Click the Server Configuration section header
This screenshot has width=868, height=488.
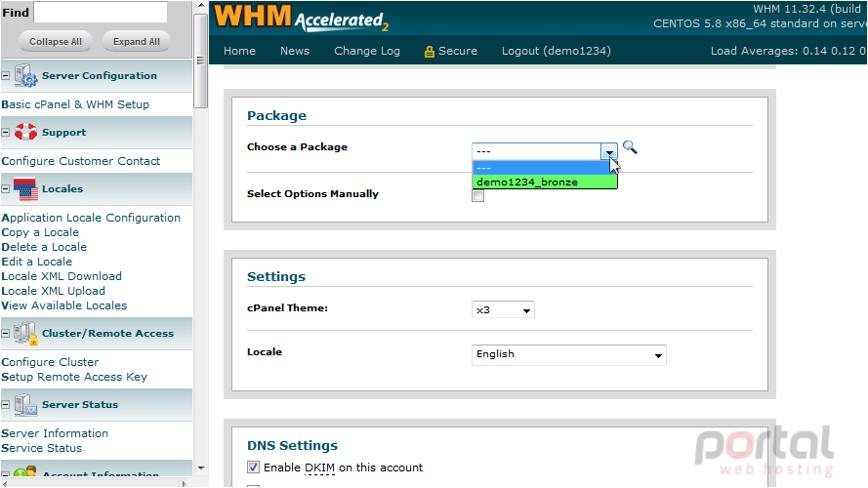coord(97,76)
